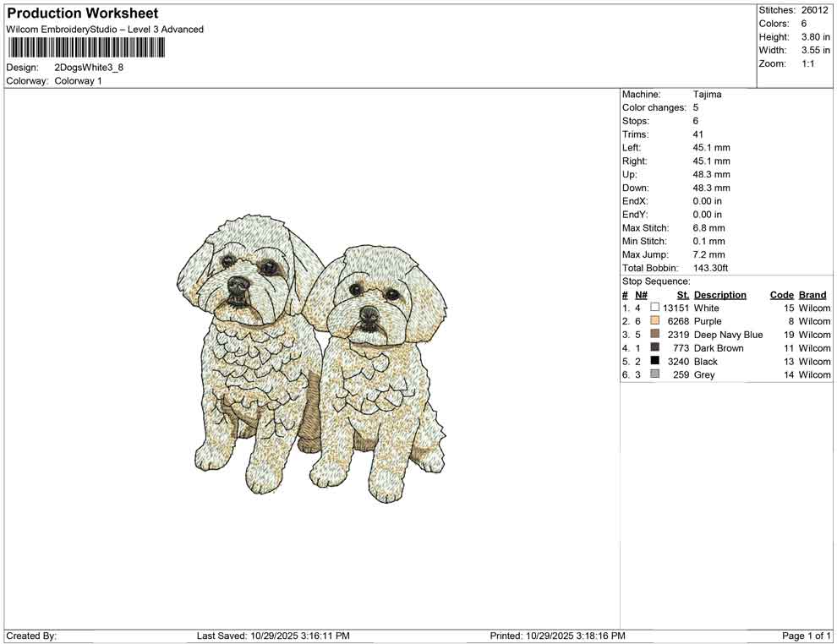Select the Grey thread color swatch

point(655,374)
